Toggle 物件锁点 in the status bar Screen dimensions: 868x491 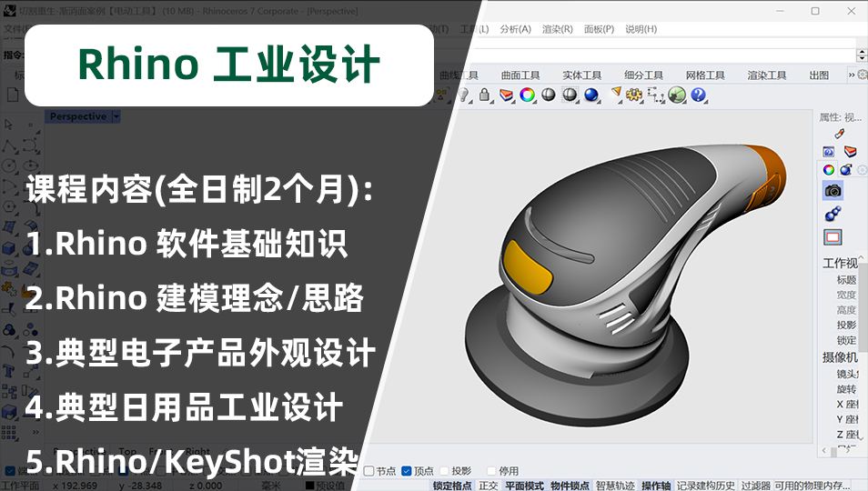point(570,486)
